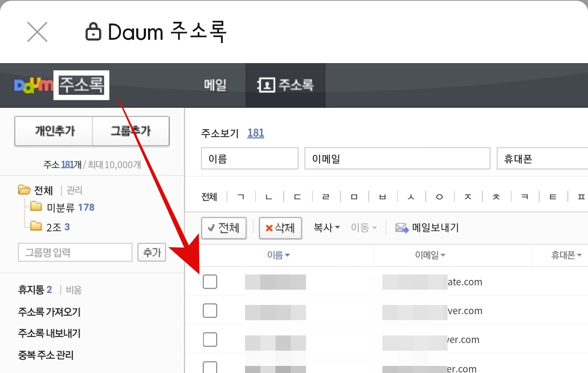Open the 미분류 178 folder
Screen dimensions: 588x373
[x=70, y=207]
